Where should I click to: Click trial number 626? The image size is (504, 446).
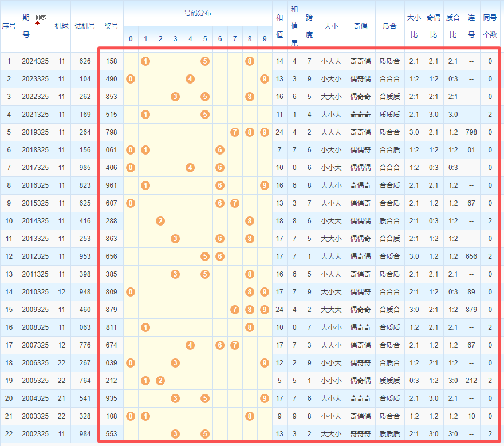[x=85, y=61]
